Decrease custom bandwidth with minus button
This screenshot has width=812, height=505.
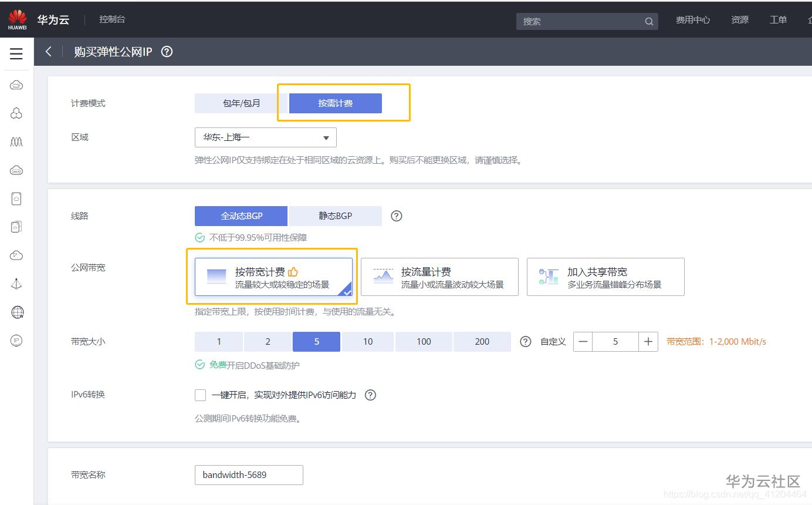pyautogui.click(x=583, y=342)
